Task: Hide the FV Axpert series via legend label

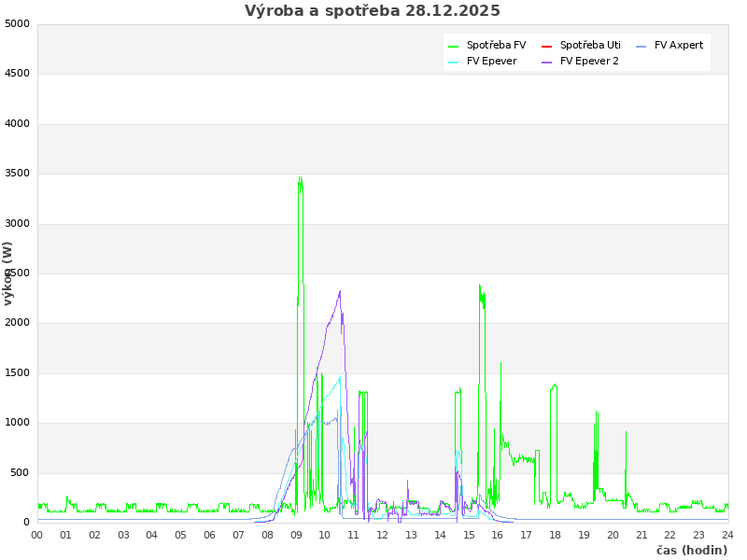Action: tap(679, 45)
